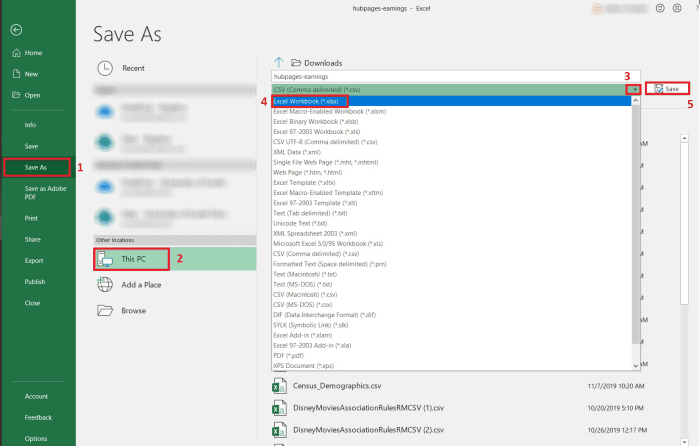The height and width of the screenshot is (446, 700).
Task: Select SYLK (Symbolic Link) (*.slk)
Action: [x=451, y=325]
